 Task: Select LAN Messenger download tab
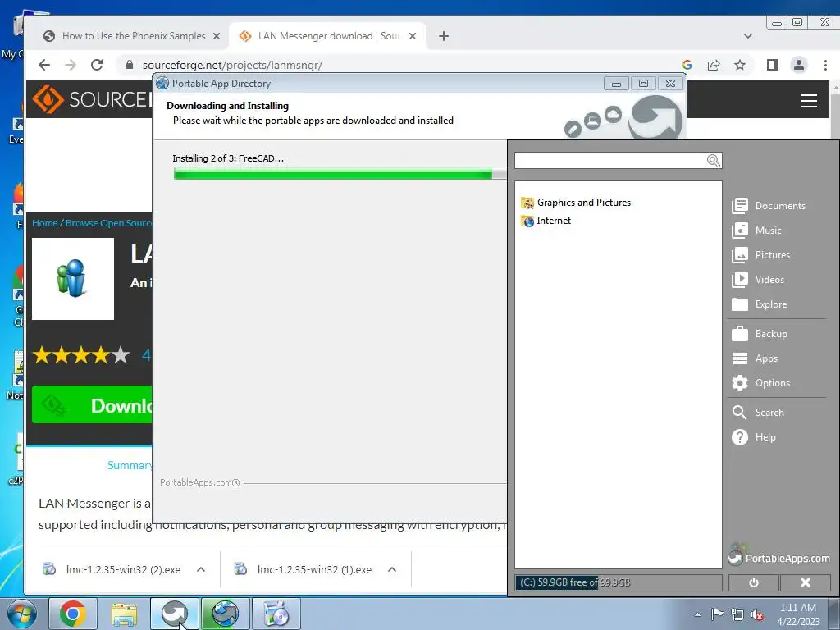click(x=328, y=36)
